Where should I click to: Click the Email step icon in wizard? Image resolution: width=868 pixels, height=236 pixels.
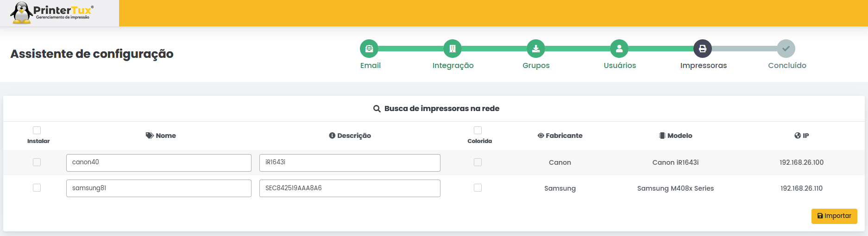click(x=369, y=49)
